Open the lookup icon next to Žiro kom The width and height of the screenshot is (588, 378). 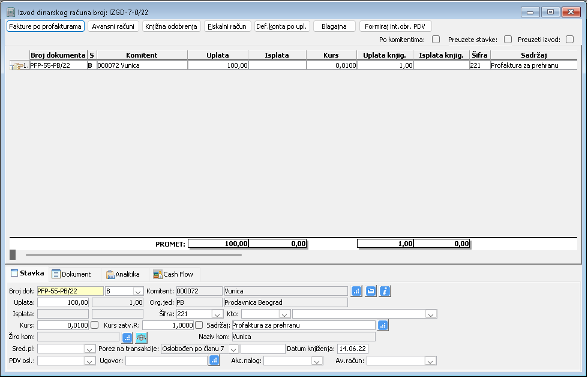[127, 337]
